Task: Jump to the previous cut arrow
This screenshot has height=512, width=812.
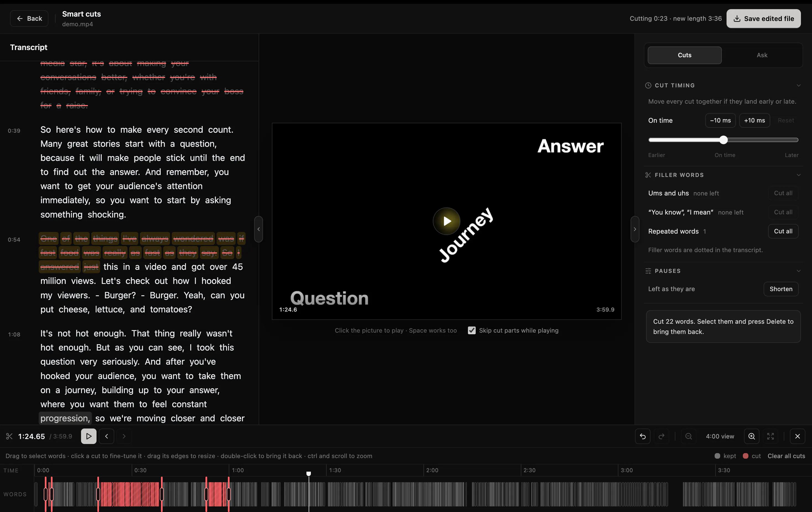Action: click(x=106, y=436)
